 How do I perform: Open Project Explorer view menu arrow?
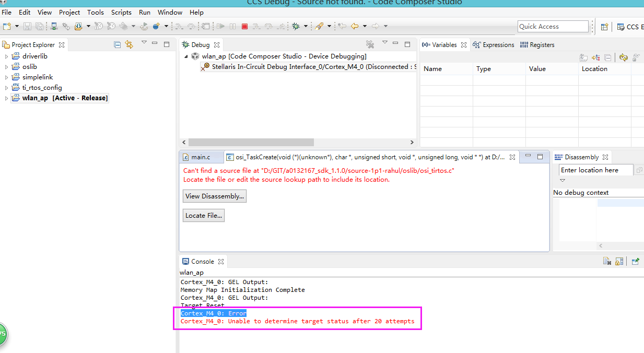144,43
